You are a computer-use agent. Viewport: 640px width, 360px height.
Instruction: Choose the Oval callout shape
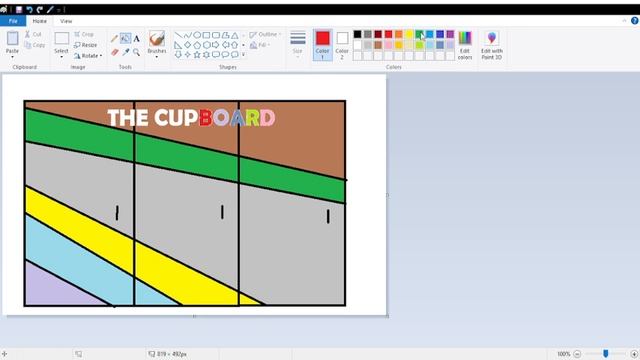(225, 54)
